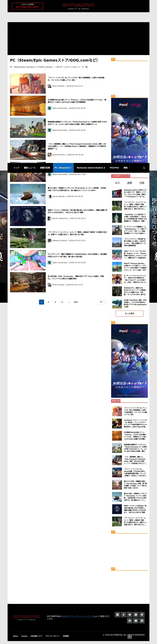Click Keiichi Yokoyama's author avatar
157x644 pixels.
(50, 218)
